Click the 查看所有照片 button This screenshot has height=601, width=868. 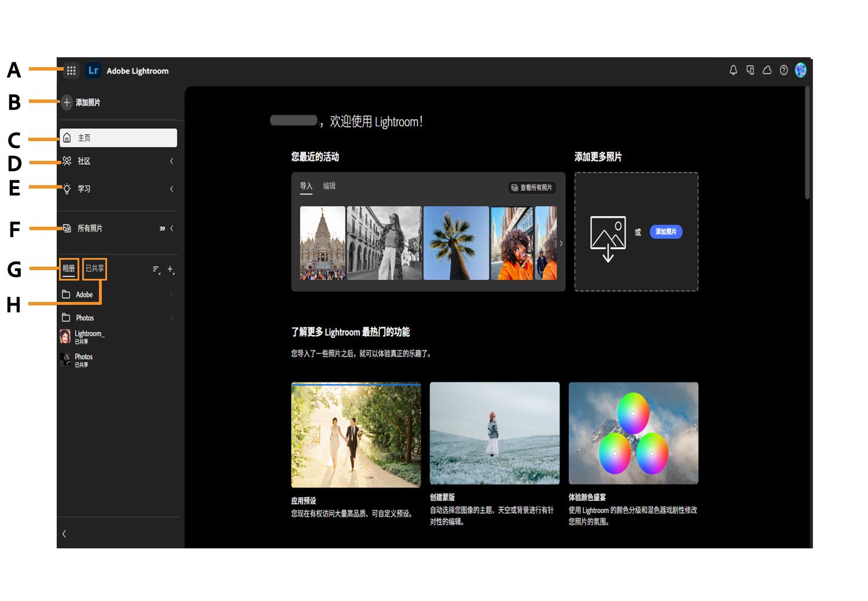(x=531, y=188)
